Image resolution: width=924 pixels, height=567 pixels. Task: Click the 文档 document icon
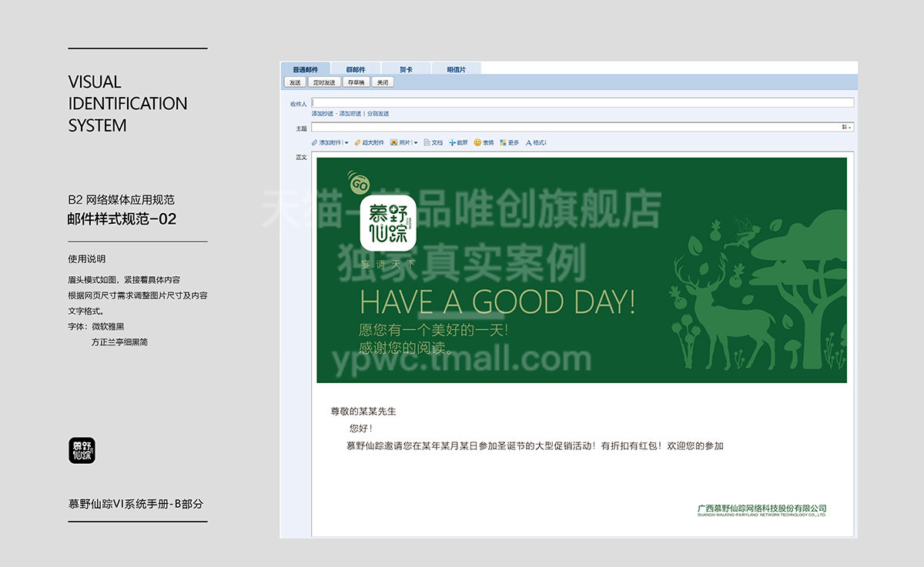coord(427,143)
